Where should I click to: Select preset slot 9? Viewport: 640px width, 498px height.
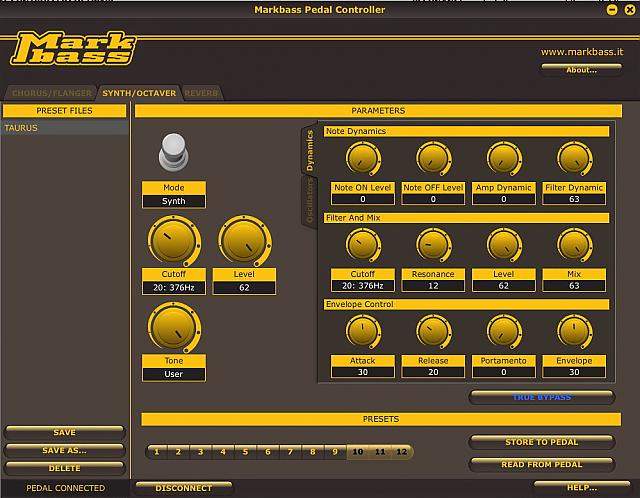pyautogui.click(x=335, y=452)
